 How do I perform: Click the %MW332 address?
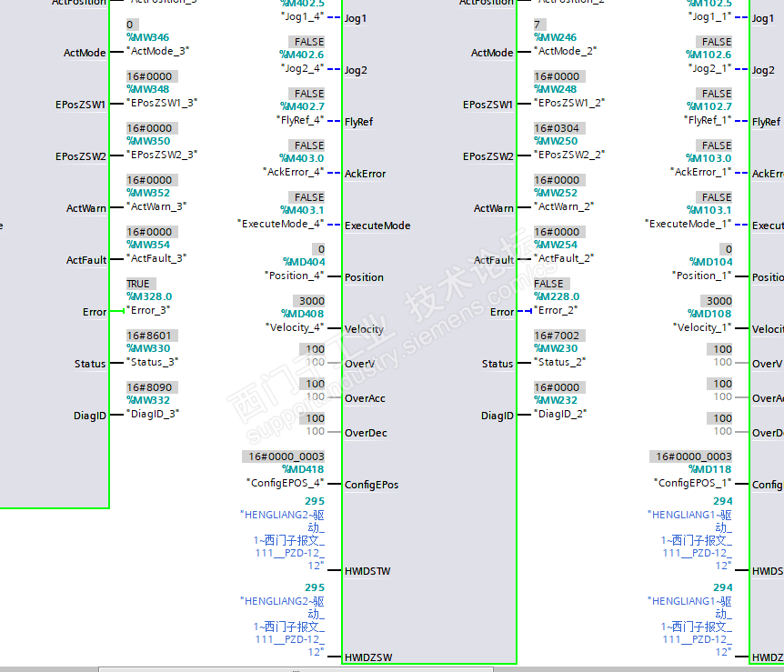point(148,400)
